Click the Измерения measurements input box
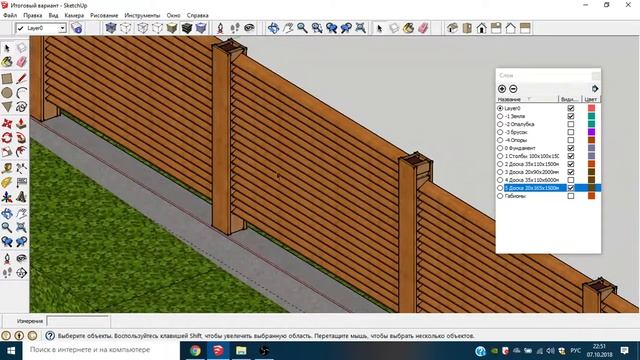 point(78,321)
